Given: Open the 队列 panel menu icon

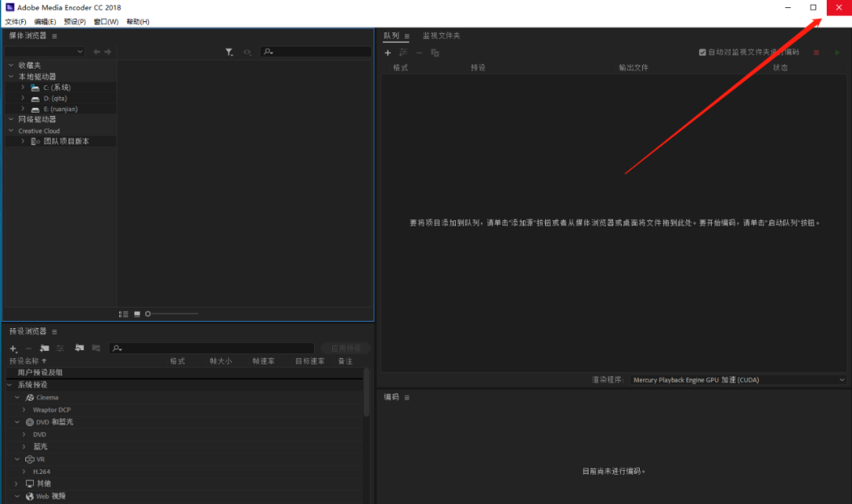Looking at the screenshot, I should pyautogui.click(x=407, y=36).
